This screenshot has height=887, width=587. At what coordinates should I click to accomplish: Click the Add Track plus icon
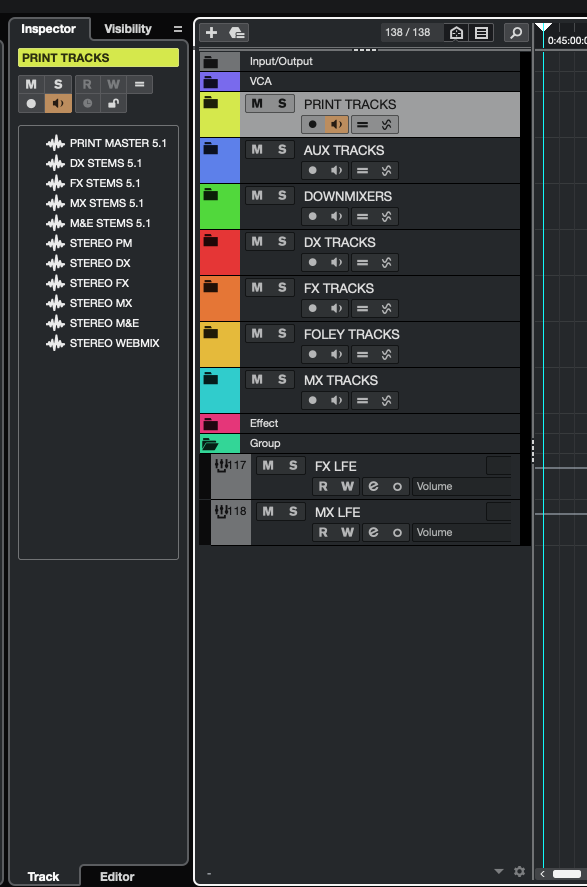212,33
